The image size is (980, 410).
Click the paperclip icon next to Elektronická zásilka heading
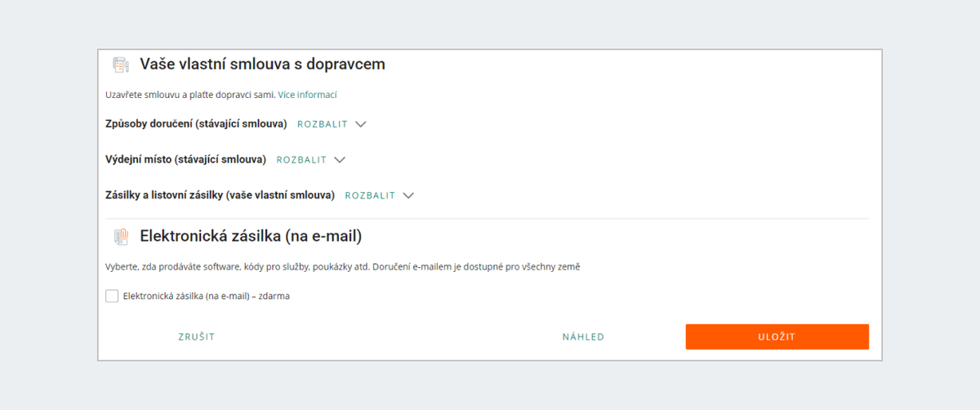(121, 237)
